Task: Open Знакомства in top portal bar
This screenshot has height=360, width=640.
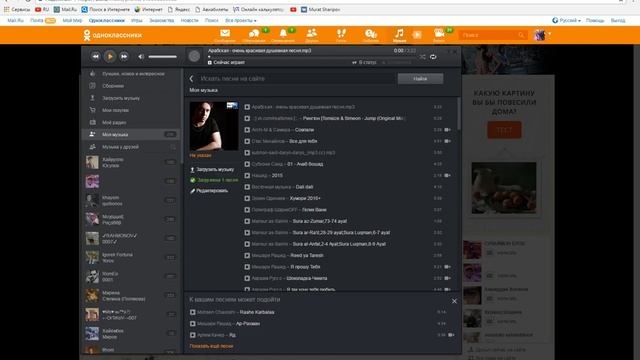Action: pyautogui.click(x=162, y=20)
